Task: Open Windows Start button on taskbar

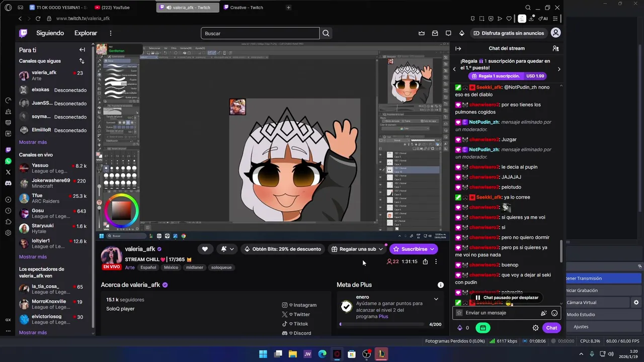Action: 263,354
